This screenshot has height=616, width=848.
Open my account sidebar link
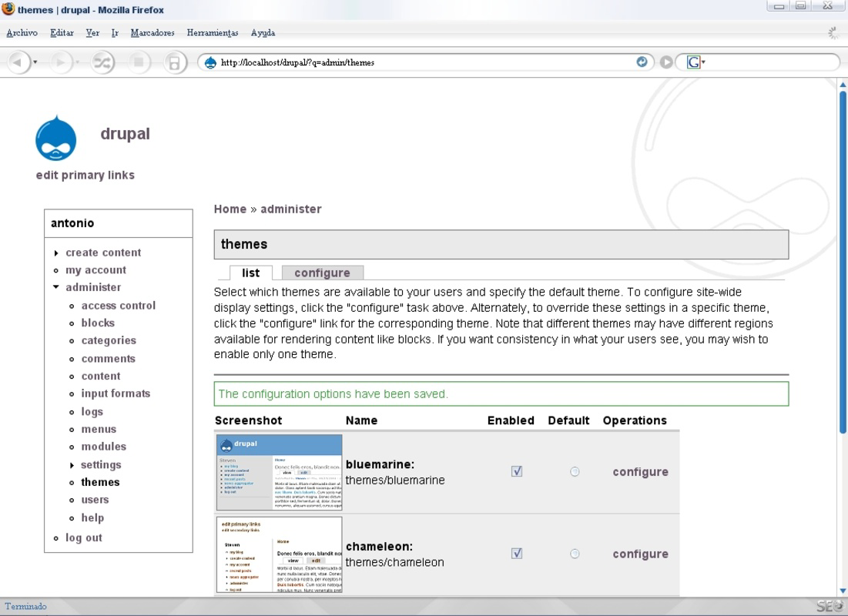tap(96, 269)
